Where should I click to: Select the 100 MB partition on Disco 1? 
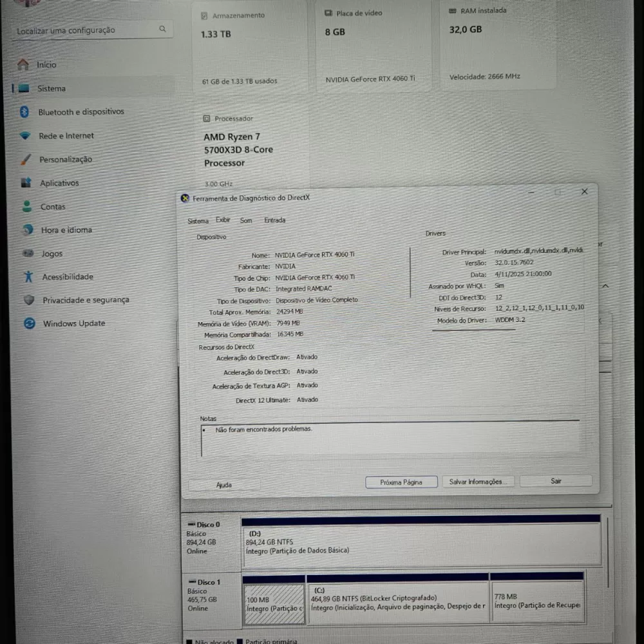[x=274, y=604]
